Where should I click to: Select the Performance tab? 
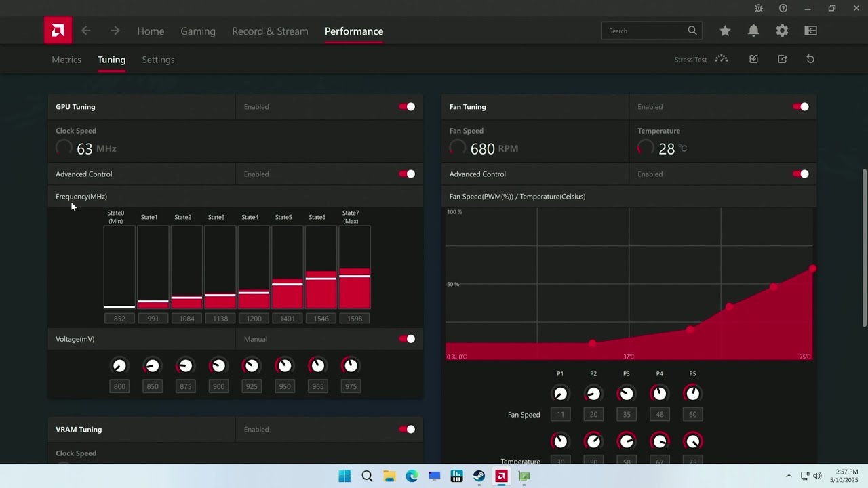354,30
